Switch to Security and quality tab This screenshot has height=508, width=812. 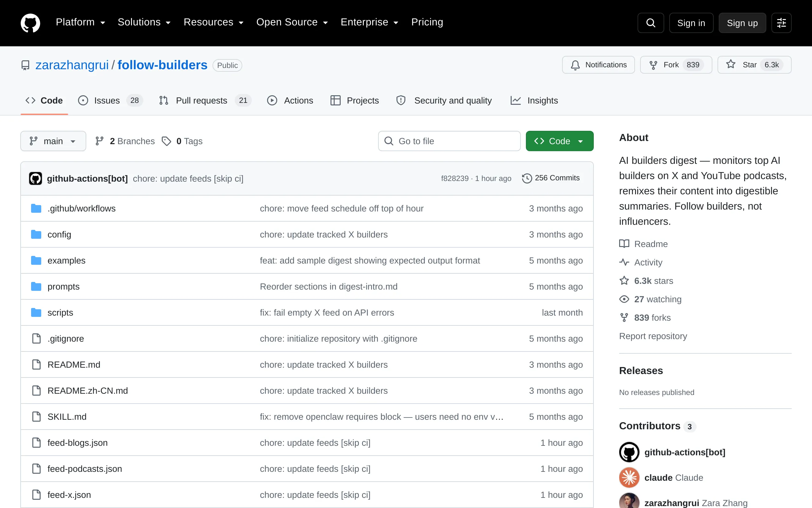pyautogui.click(x=443, y=100)
